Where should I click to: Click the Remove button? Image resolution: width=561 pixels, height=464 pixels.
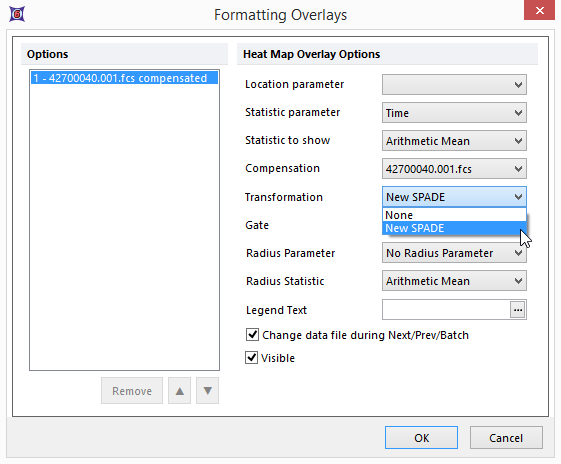[132, 391]
